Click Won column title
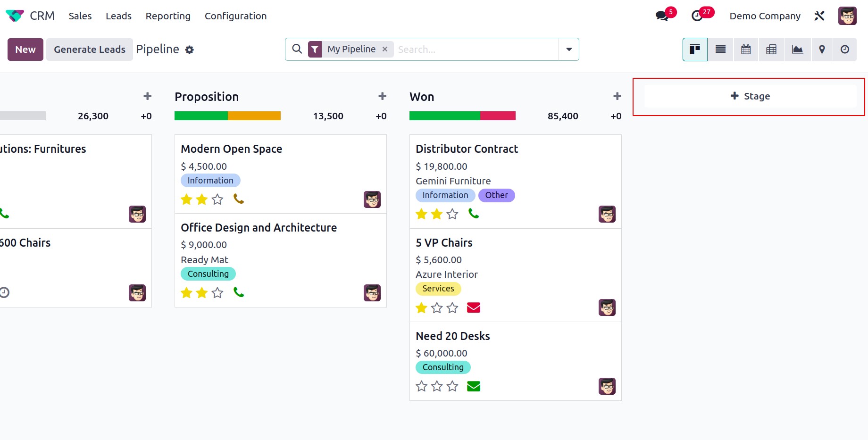 point(422,97)
